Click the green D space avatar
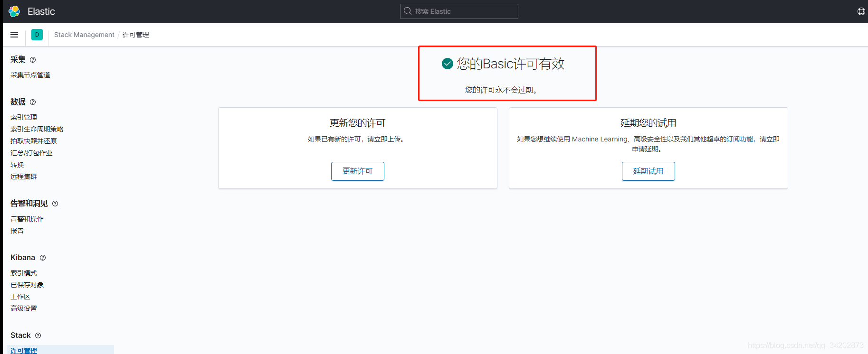868x354 pixels. [x=37, y=35]
